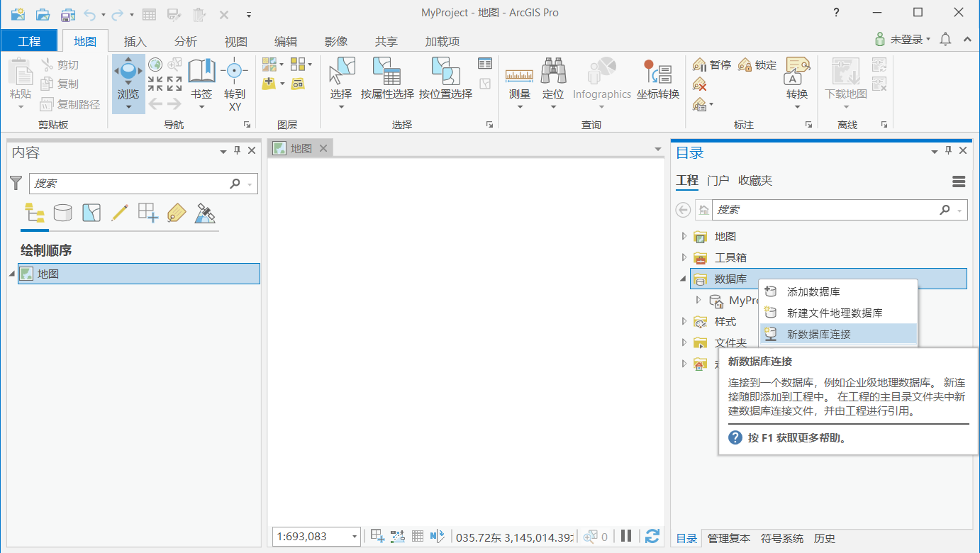Click the Open Project folder icon

click(43, 13)
